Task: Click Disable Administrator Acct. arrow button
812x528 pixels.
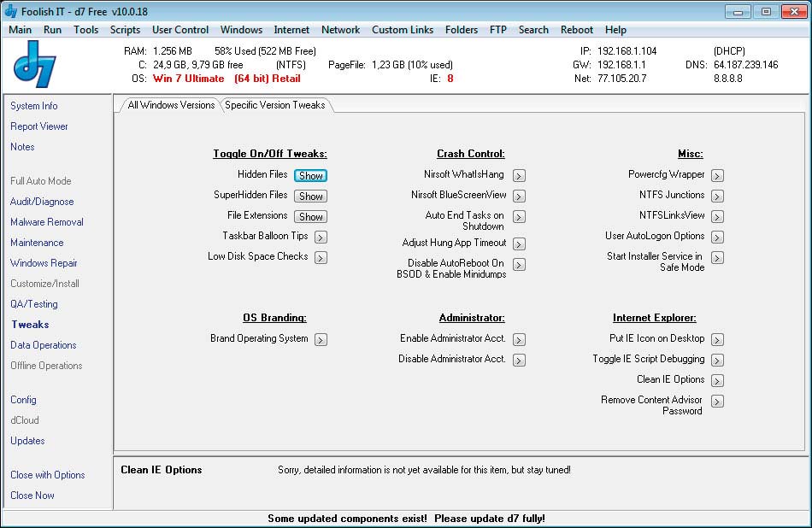Action: point(519,360)
